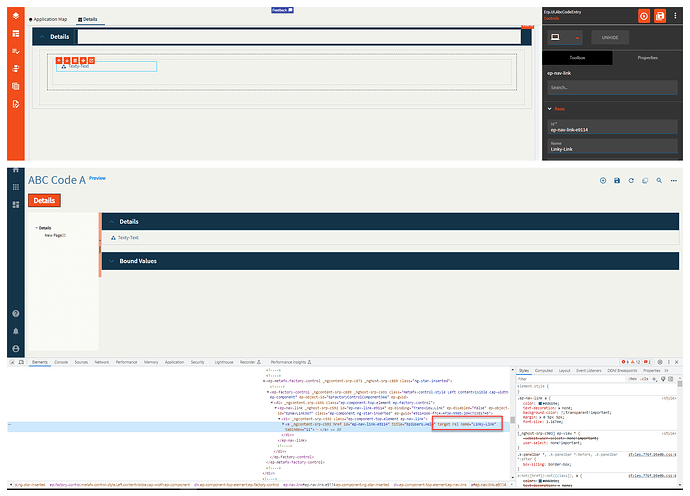
Task: Open the copy pages icon in orange sidebar
Action: 16,86
